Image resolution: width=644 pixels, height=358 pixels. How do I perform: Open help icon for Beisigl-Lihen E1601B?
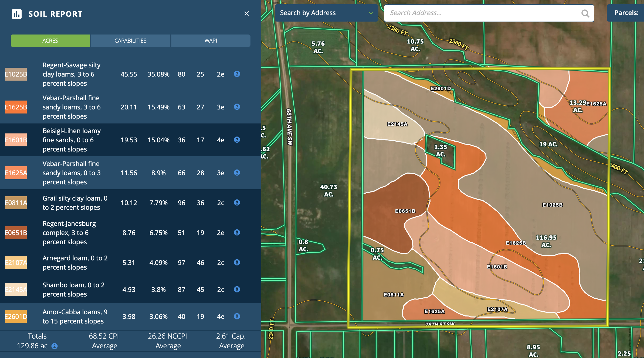[237, 140]
